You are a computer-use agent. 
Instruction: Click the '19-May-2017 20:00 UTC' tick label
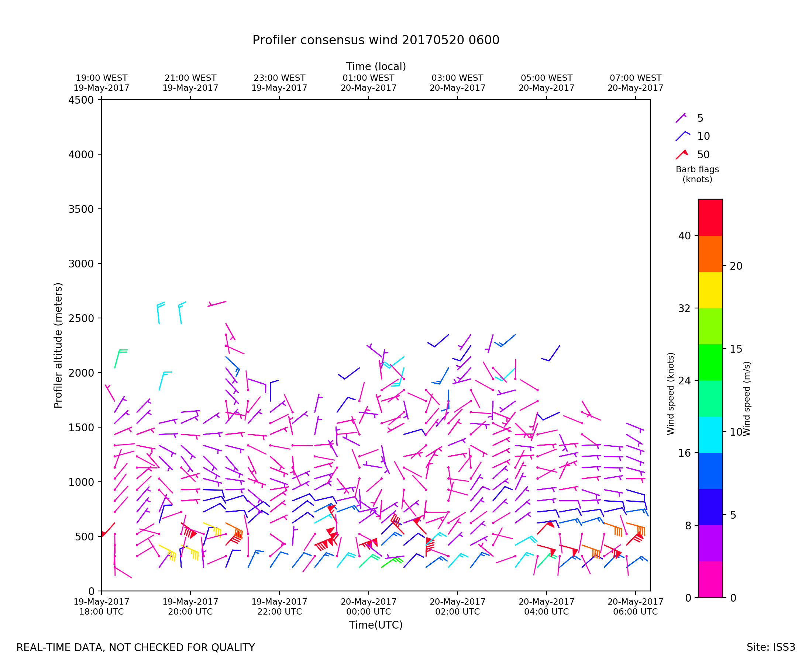click(190, 606)
